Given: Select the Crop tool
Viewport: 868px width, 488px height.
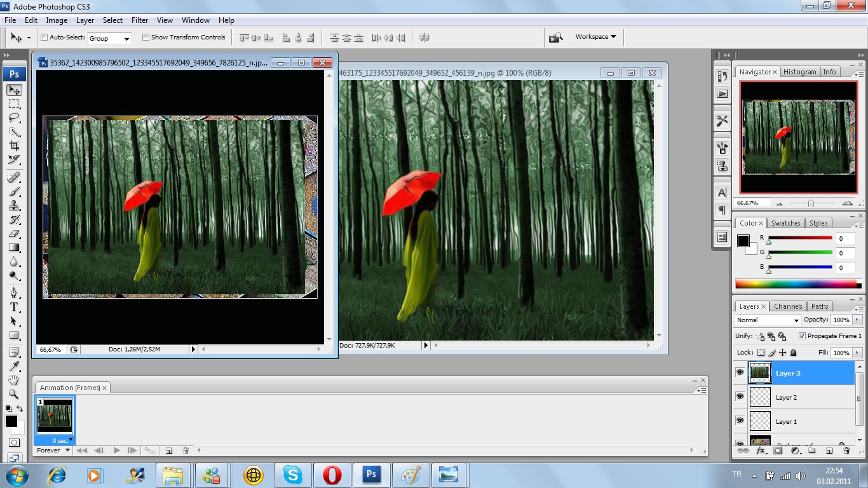Looking at the screenshot, I should coord(14,146).
